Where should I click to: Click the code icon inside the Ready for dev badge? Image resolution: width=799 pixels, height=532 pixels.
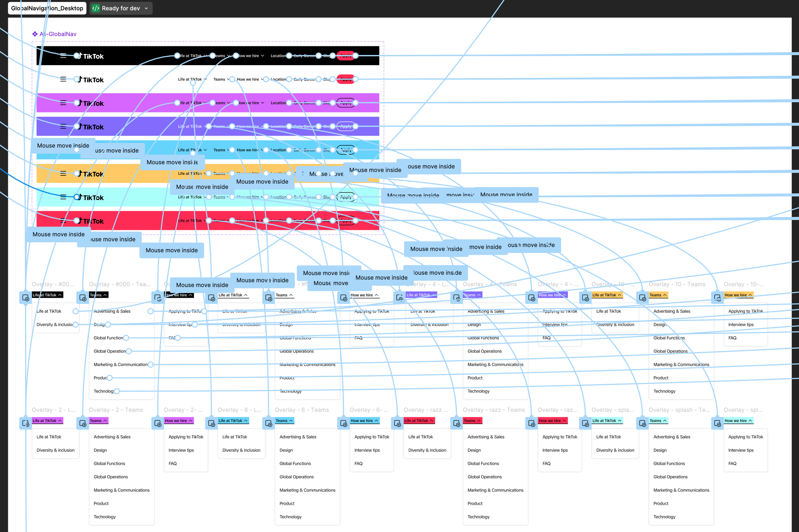tap(95, 8)
